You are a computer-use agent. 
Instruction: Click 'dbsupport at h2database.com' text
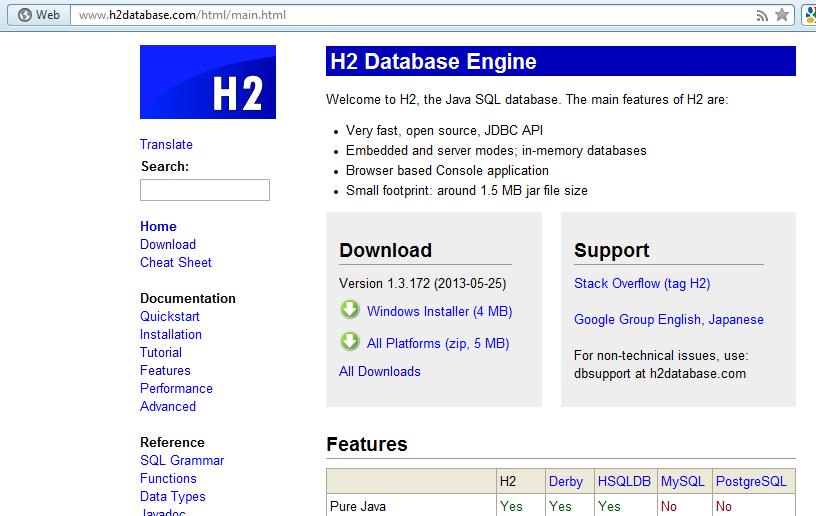660,373
